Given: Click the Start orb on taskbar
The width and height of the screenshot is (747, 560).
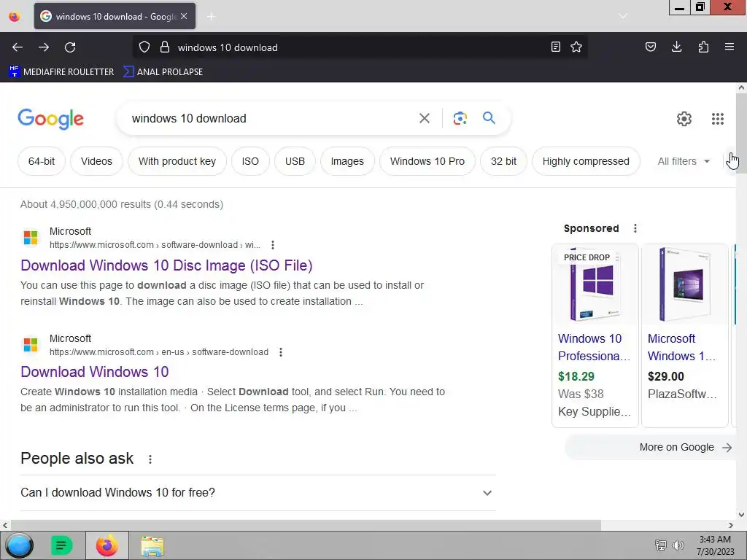Looking at the screenshot, I should click(x=20, y=545).
